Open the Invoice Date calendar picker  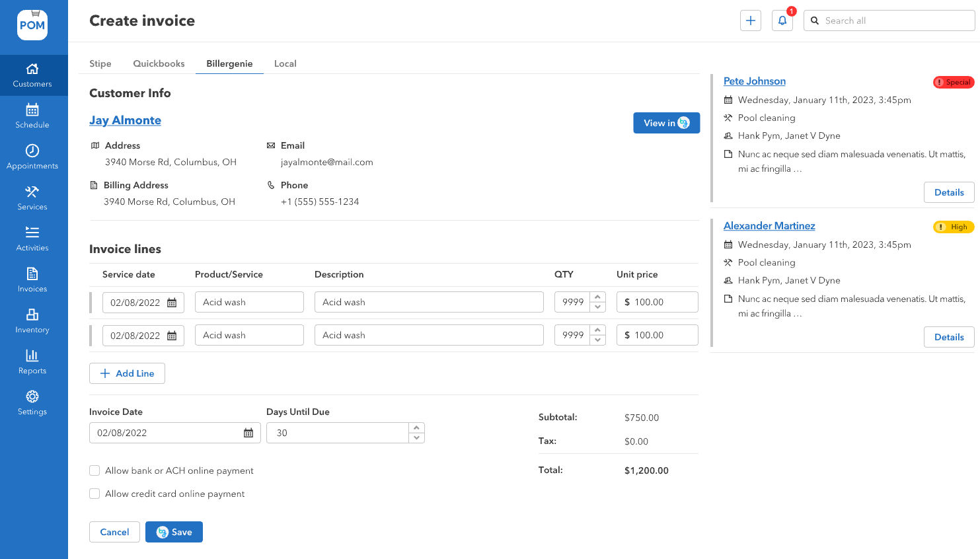point(248,432)
